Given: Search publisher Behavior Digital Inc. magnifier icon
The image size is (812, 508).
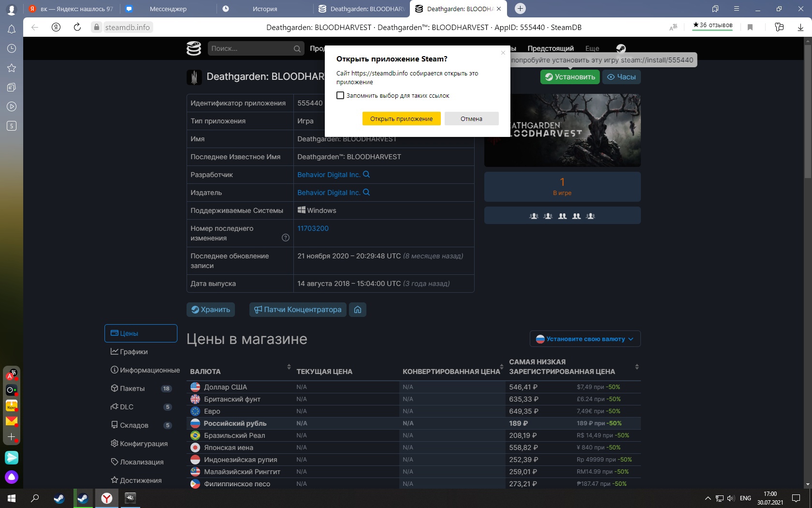Looking at the screenshot, I should (x=366, y=192).
